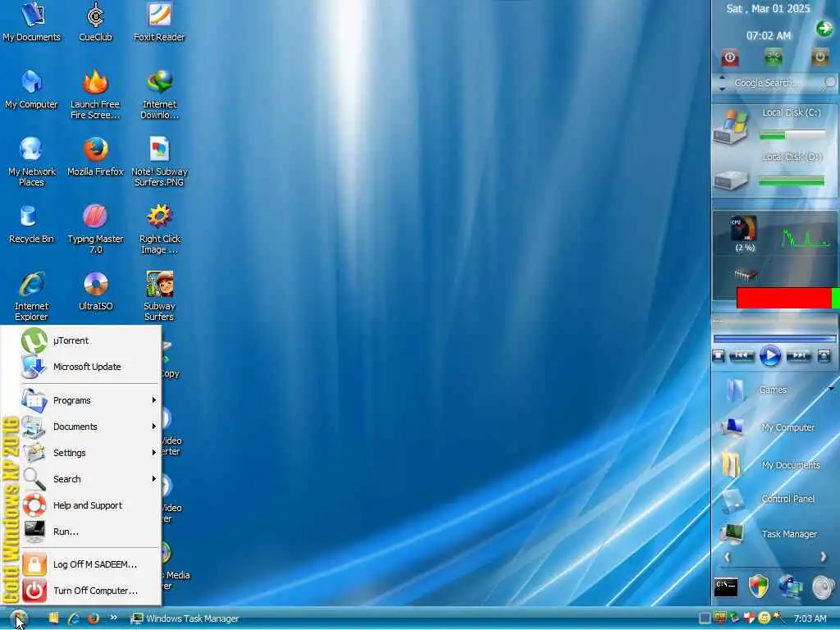Click the CPU gauge in sidebar
Image resolution: width=840 pixels, height=630 pixels.
pos(743,228)
